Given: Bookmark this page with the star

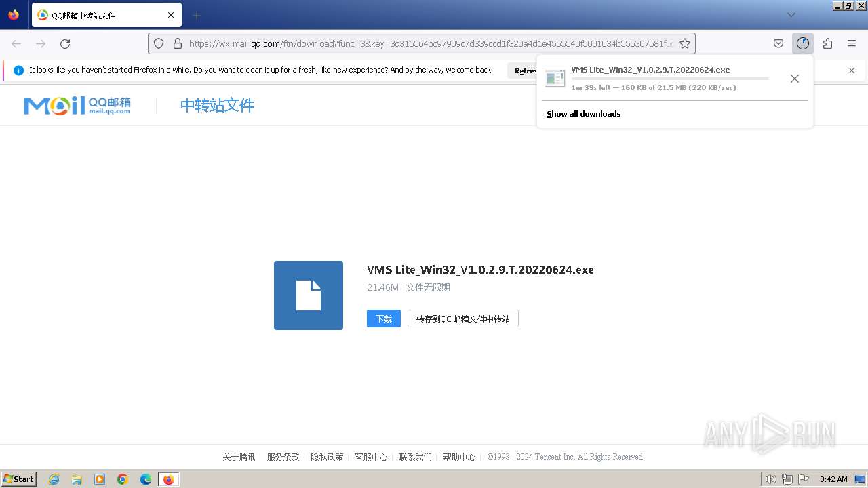Looking at the screenshot, I should pos(685,43).
